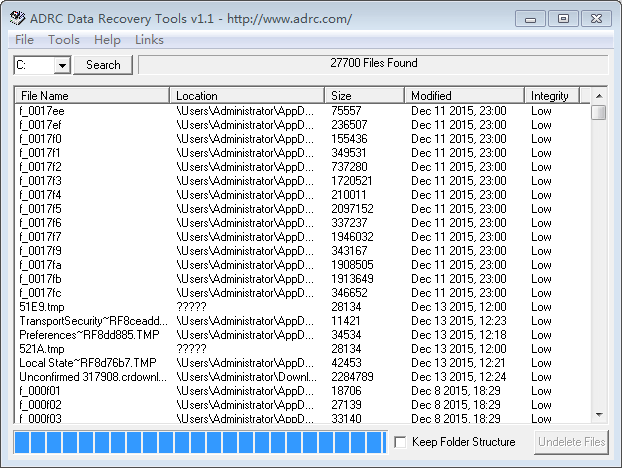This screenshot has width=622, height=468.
Task: Click size value 18706
Action: tap(346, 391)
